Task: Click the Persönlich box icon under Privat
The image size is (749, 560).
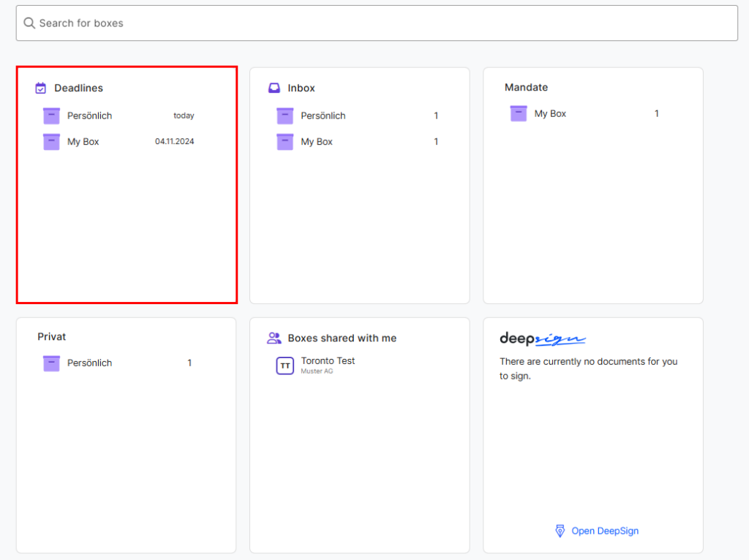Action: [50, 363]
